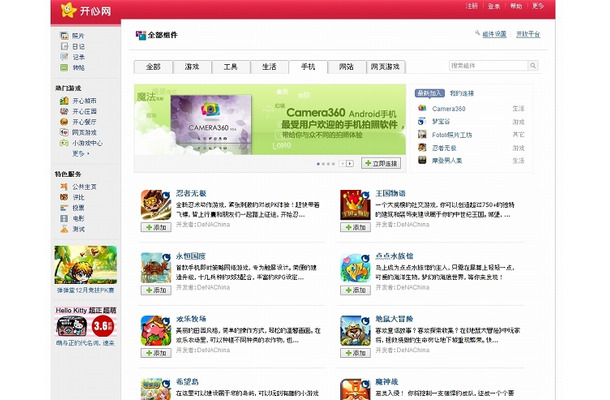Open the 投票 service icon
610x400 pixels.
[x=64, y=208]
